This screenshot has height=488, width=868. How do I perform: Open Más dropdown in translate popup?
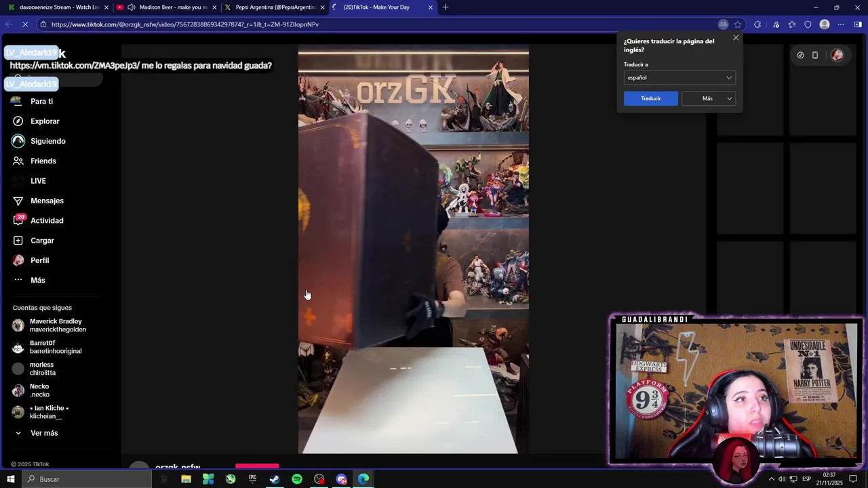[x=709, y=98]
